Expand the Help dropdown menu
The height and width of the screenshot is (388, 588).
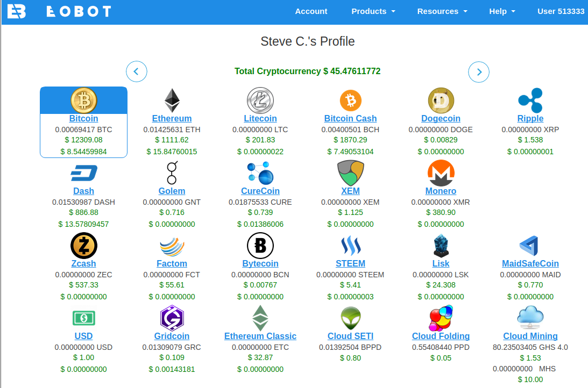tap(502, 11)
